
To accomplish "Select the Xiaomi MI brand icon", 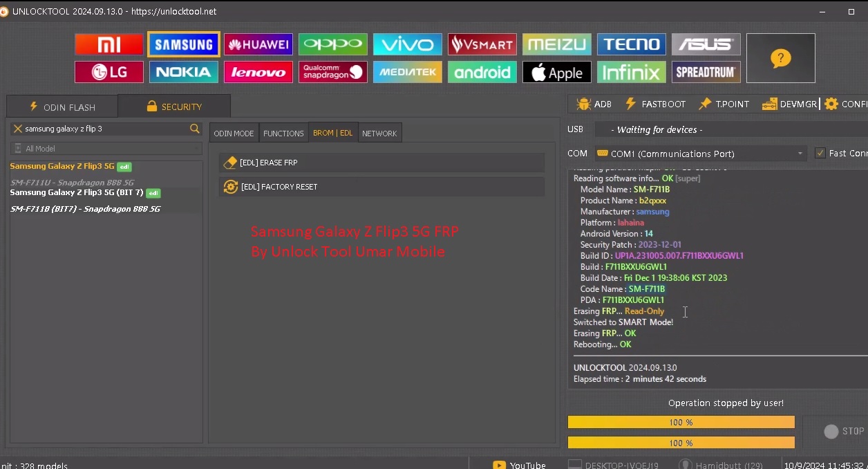I will pyautogui.click(x=109, y=44).
